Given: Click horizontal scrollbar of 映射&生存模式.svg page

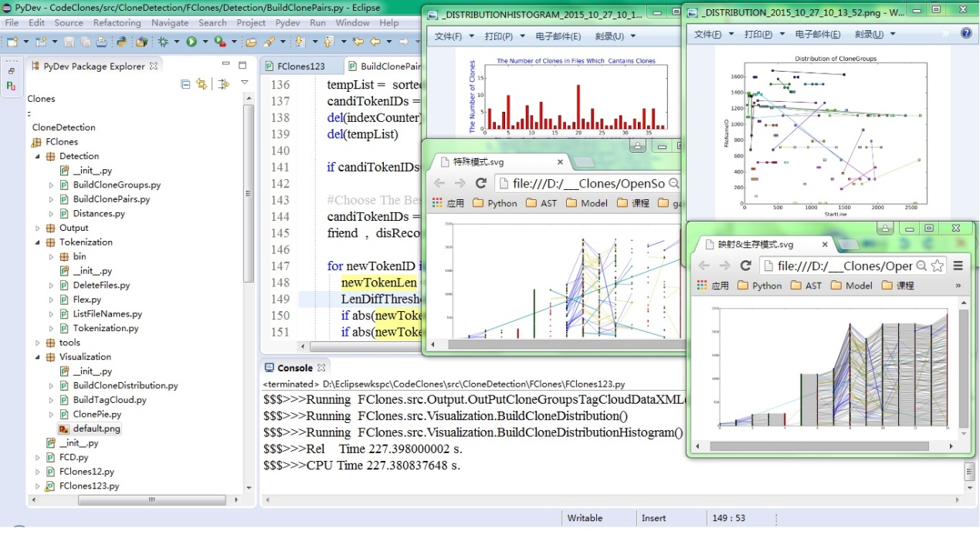Looking at the screenshot, I should (819, 446).
